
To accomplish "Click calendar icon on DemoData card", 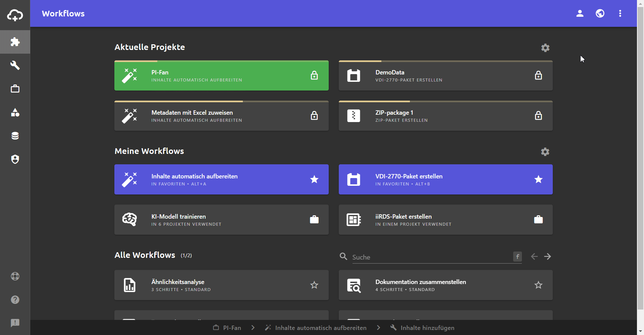I will coord(354,75).
